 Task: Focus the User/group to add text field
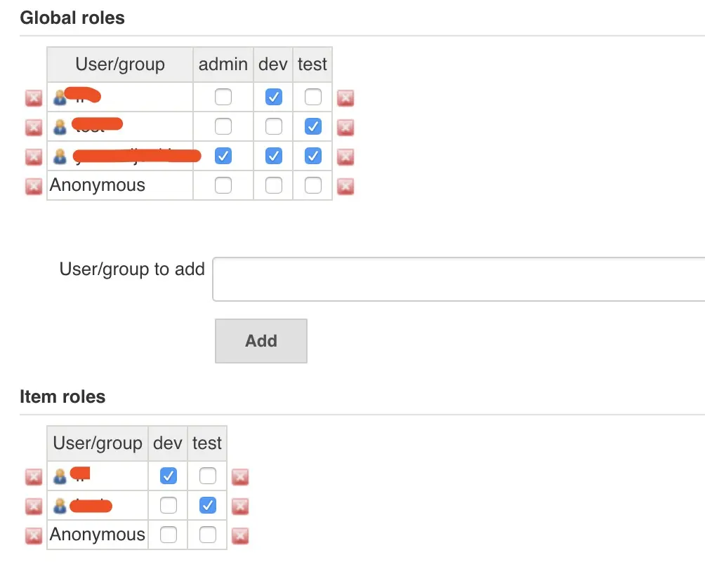coord(458,279)
